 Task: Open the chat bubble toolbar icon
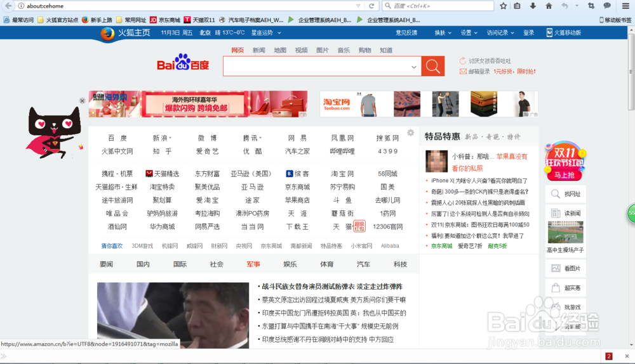coord(606,6)
